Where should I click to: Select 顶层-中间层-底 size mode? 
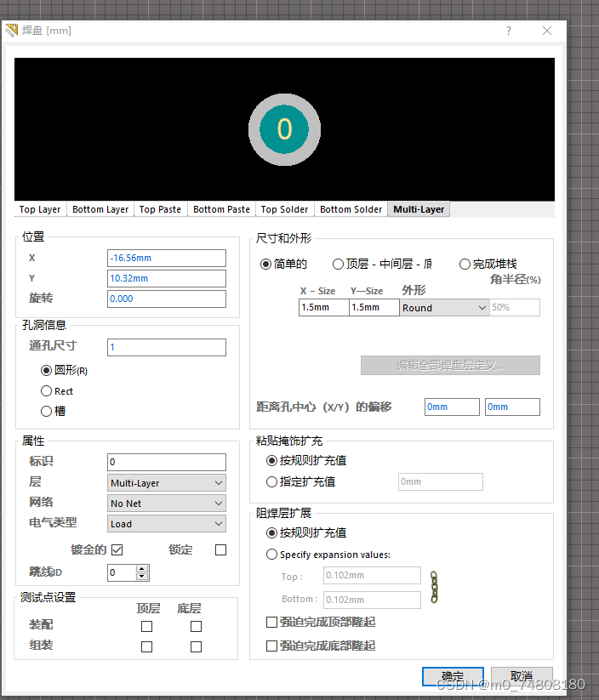click(x=382, y=265)
